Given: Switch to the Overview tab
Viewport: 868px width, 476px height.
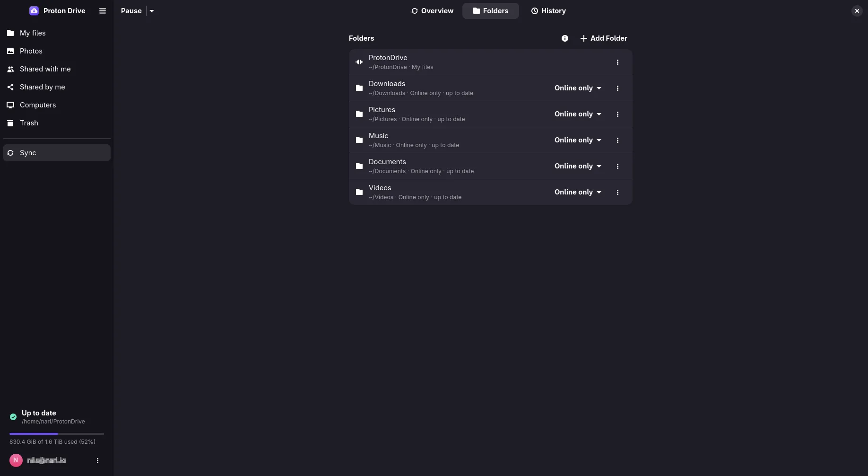Looking at the screenshot, I should (x=432, y=11).
